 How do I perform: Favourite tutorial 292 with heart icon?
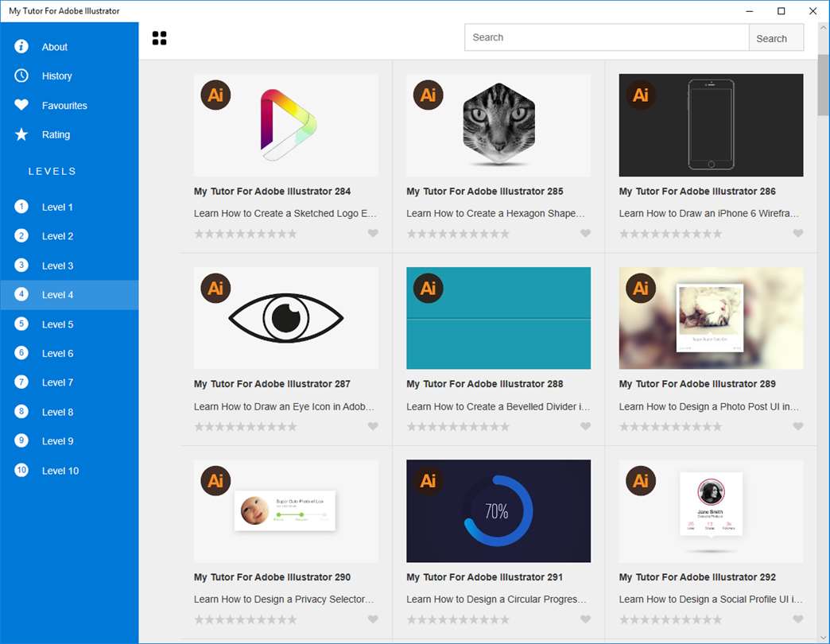coord(798,619)
